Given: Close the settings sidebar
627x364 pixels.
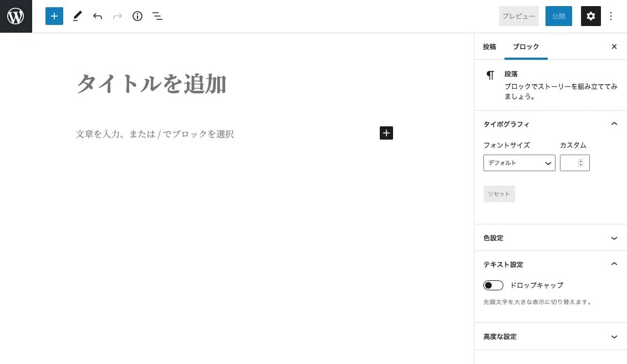Looking at the screenshot, I should 614,47.
